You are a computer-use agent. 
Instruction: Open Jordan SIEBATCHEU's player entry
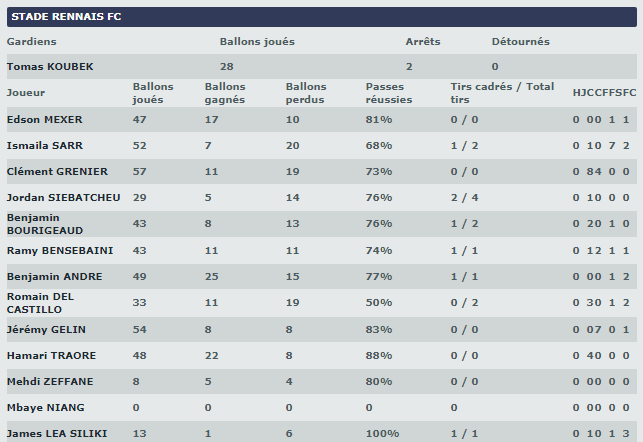pyautogui.click(x=63, y=198)
